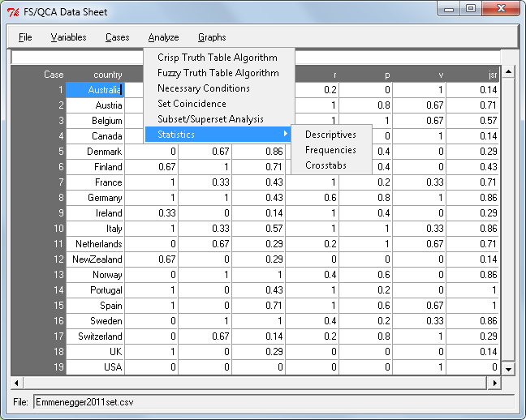The height and width of the screenshot is (420, 526).
Task: Select the Germany country cell
Action: [95, 198]
